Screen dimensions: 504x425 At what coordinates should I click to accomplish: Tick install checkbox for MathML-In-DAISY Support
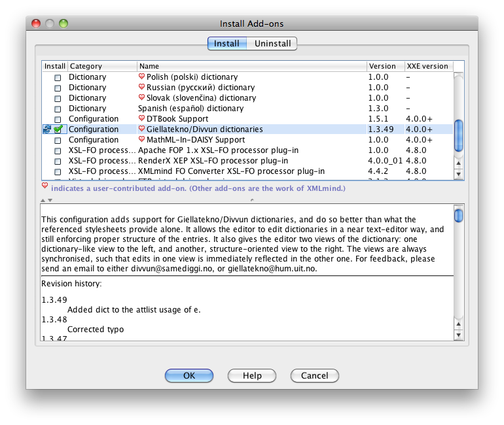point(58,141)
